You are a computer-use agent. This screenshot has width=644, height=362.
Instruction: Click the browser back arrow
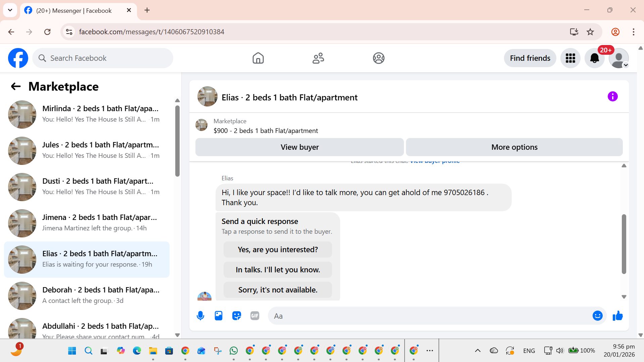pos(11,32)
